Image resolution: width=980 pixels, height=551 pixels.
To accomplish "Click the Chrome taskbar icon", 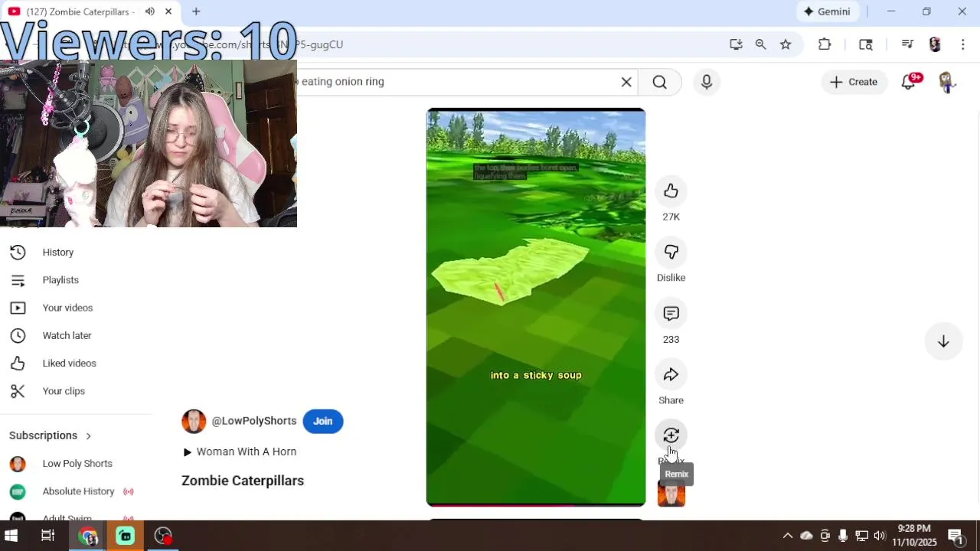I will point(88,536).
